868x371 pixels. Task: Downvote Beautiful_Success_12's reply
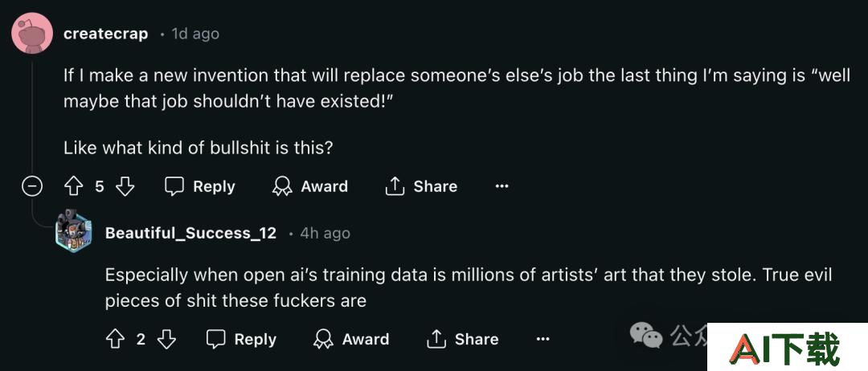(x=166, y=339)
